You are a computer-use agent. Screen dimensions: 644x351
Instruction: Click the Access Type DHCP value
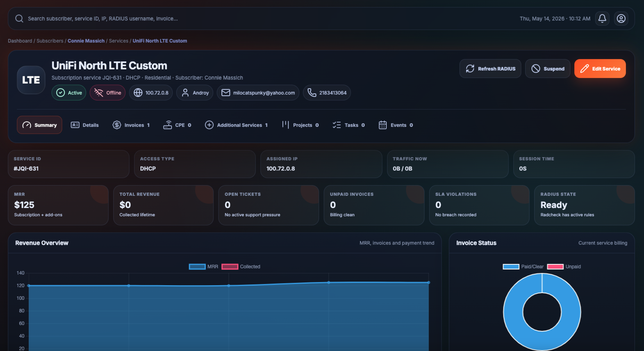(x=148, y=169)
